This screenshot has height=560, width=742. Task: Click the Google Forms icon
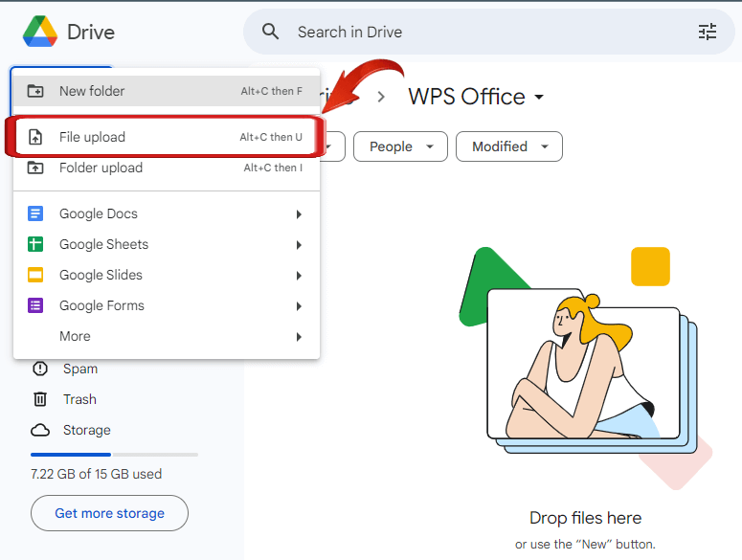[x=35, y=305]
